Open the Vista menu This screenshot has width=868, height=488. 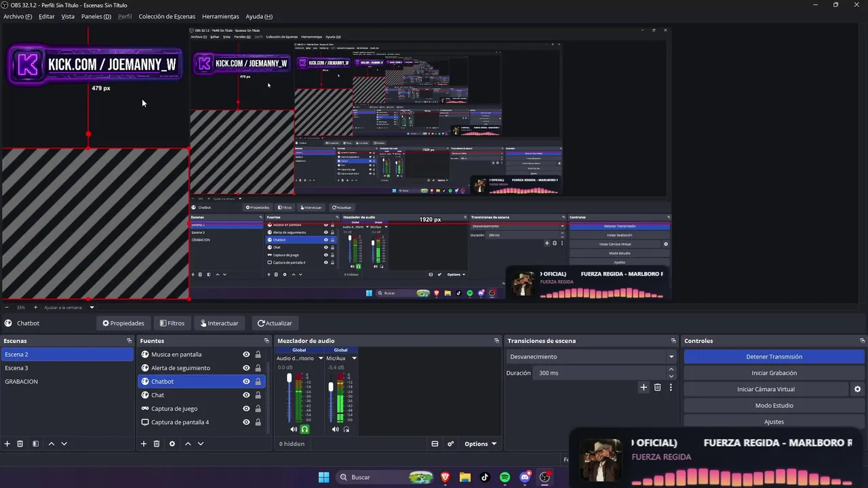coord(68,16)
